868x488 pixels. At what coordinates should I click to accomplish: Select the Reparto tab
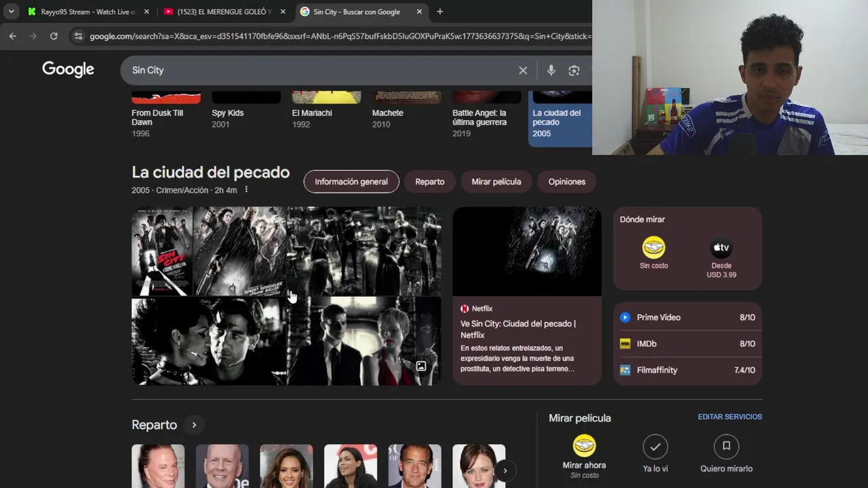point(430,182)
